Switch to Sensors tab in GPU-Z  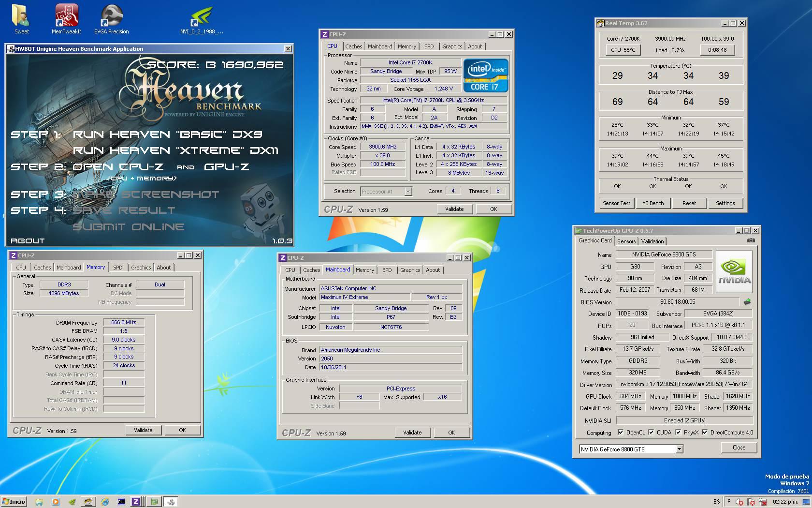click(626, 241)
